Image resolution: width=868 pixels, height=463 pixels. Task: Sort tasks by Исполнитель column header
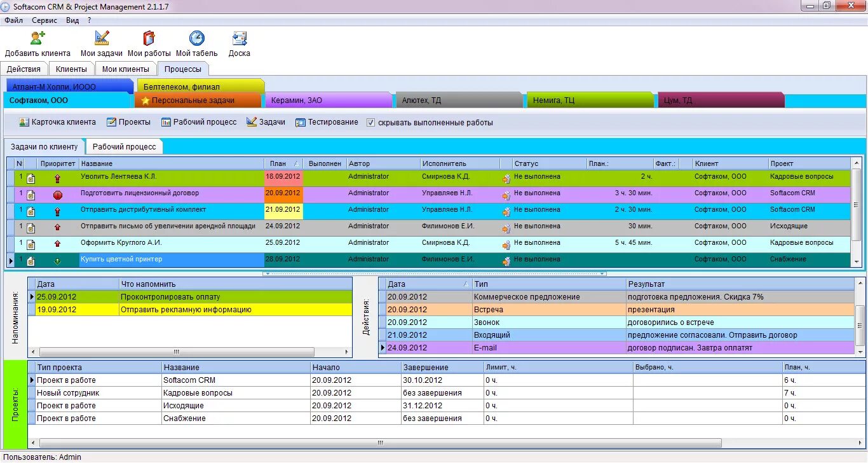460,163
